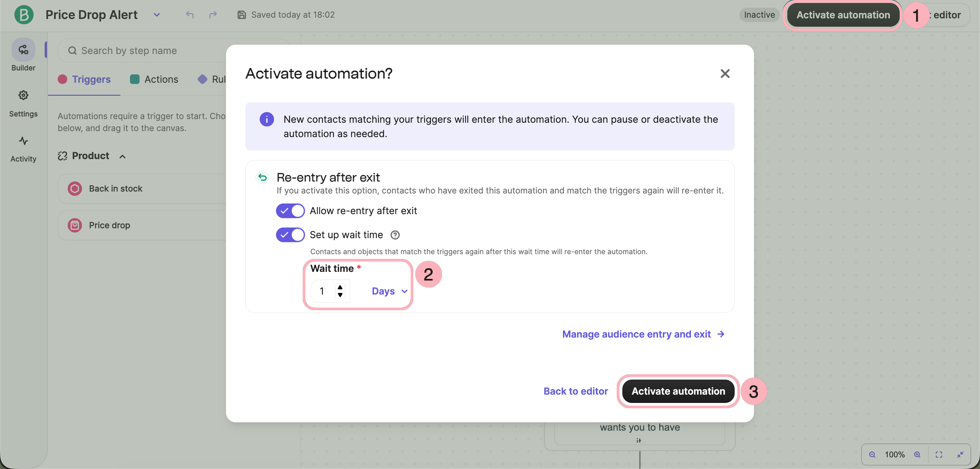Click the undo arrow icon

[x=190, y=15]
